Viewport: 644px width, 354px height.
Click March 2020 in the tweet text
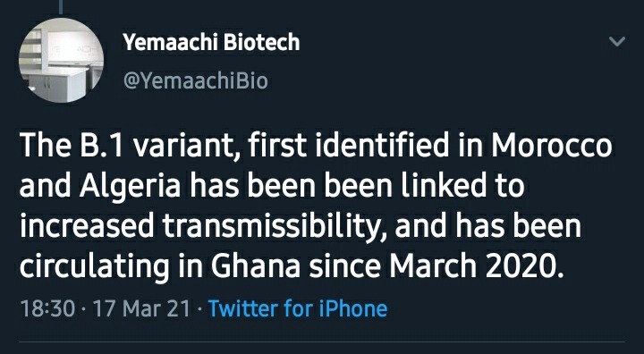point(474,267)
